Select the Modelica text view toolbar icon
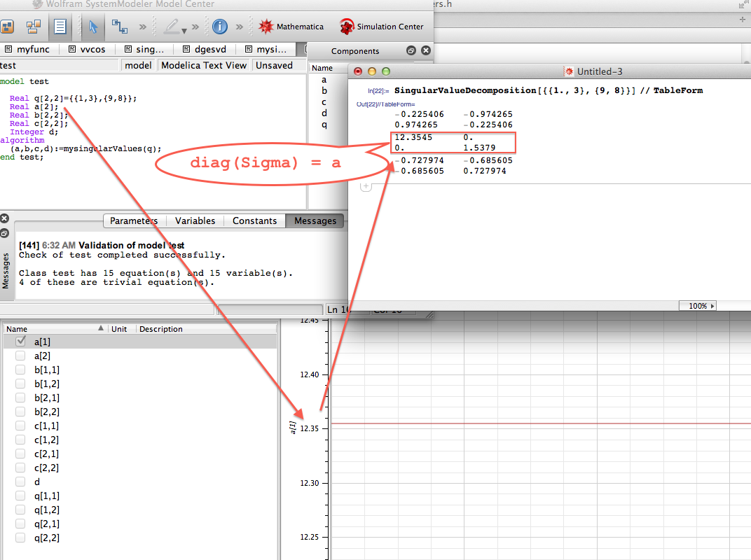Screen dimensions: 751x560 click(x=60, y=27)
